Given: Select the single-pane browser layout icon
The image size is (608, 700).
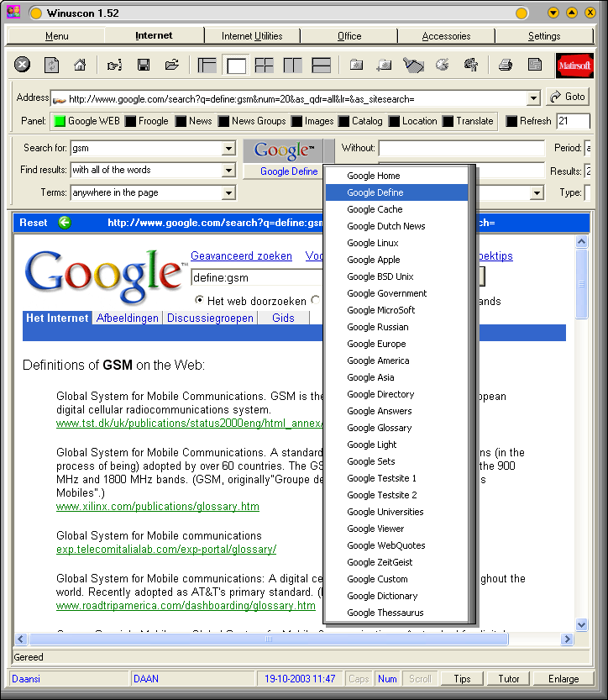Looking at the screenshot, I should click(x=236, y=66).
